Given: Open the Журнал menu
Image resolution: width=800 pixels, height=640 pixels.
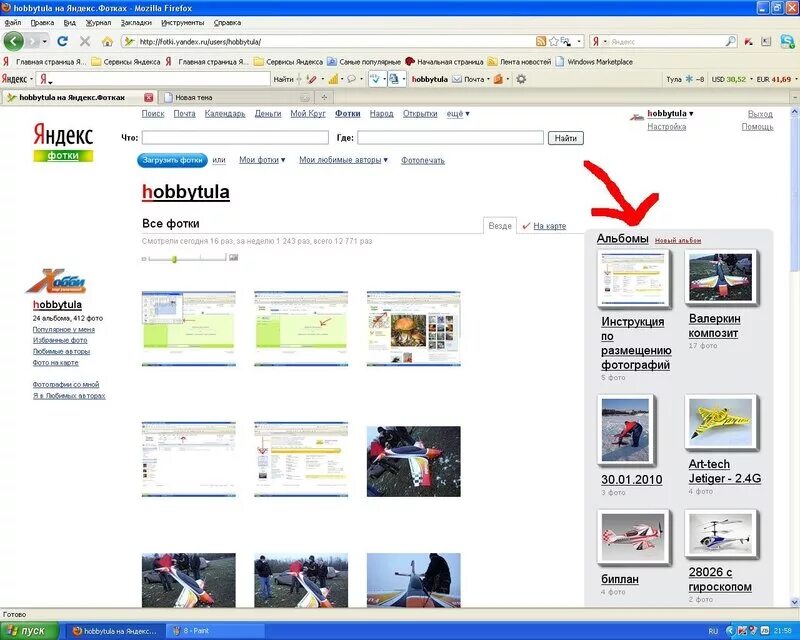Looking at the screenshot, I should tap(98, 22).
